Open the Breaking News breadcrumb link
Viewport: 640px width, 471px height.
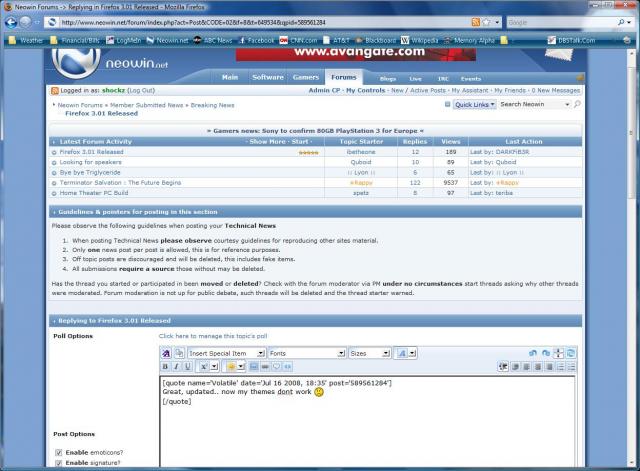point(212,105)
